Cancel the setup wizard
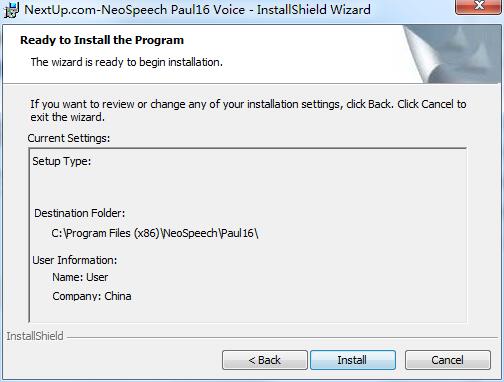This screenshot has width=504, height=382. pos(448,360)
